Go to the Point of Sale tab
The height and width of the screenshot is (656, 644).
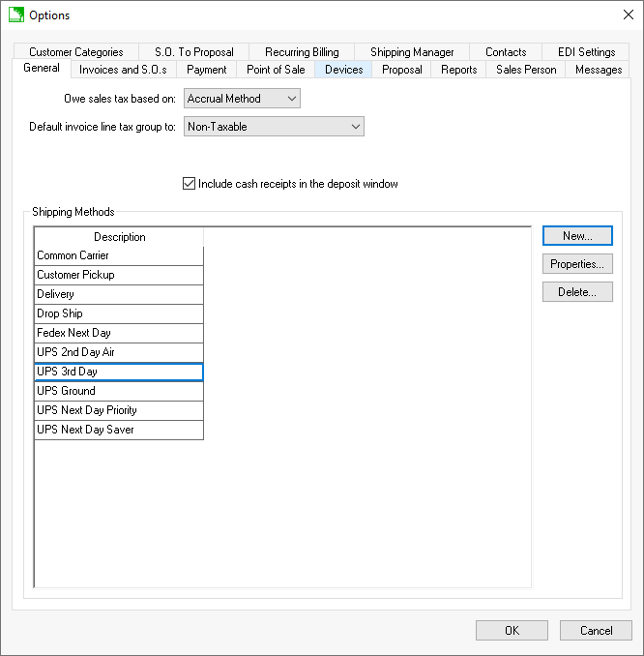tap(276, 70)
